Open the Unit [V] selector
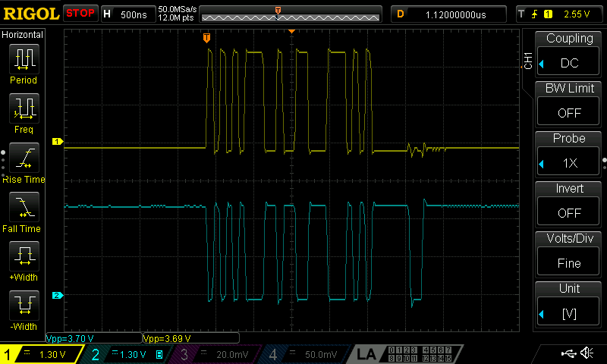The width and height of the screenshot is (607, 364). tap(568, 314)
